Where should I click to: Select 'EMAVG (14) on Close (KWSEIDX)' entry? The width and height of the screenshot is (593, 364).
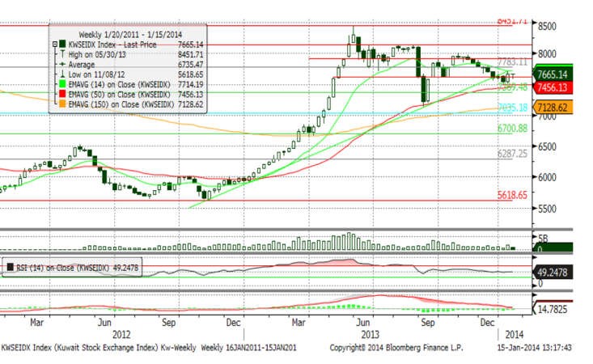[x=120, y=84]
